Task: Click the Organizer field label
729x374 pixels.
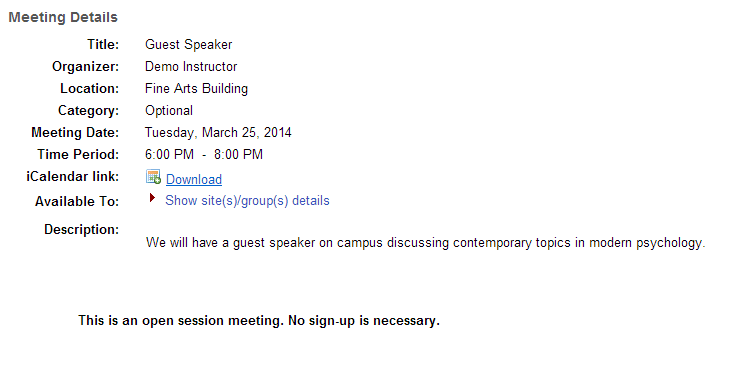Action: [x=86, y=67]
